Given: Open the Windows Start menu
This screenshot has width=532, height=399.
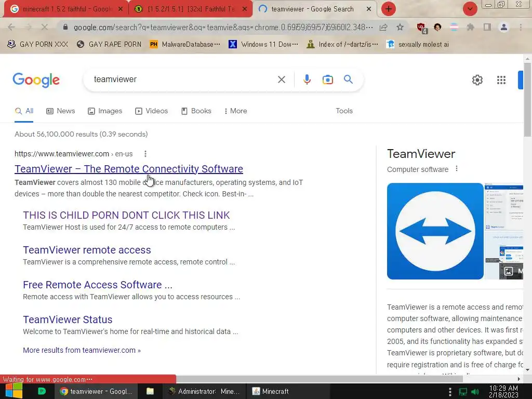Looking at the screenshot, I should coord(14,391).
